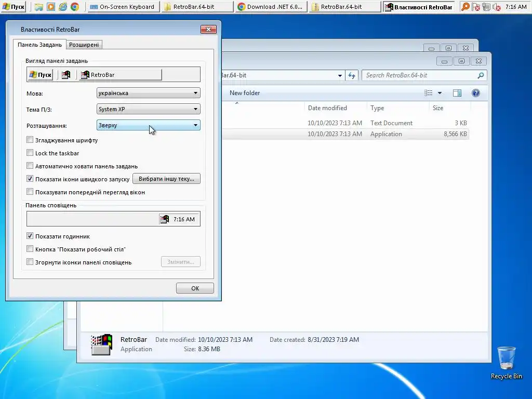
Task: Click the quick launch icon in taskbar preview
Action: point(66,75)
